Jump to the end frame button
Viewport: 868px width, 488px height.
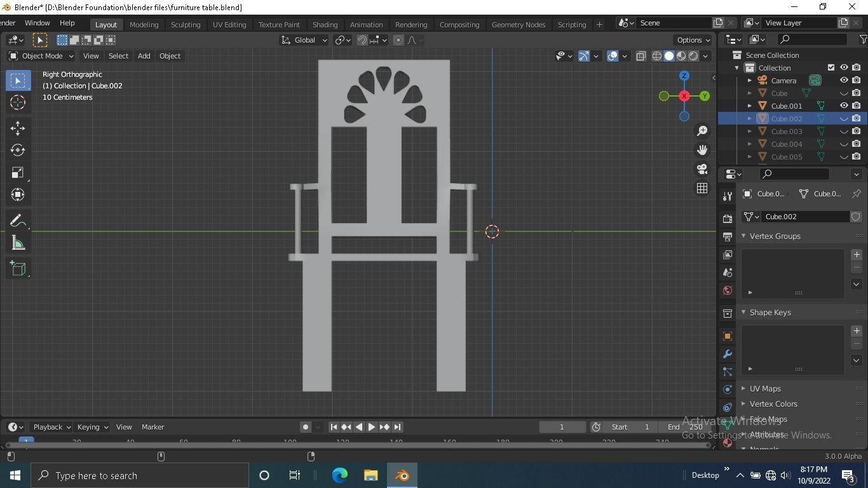(x=397, y=427)
